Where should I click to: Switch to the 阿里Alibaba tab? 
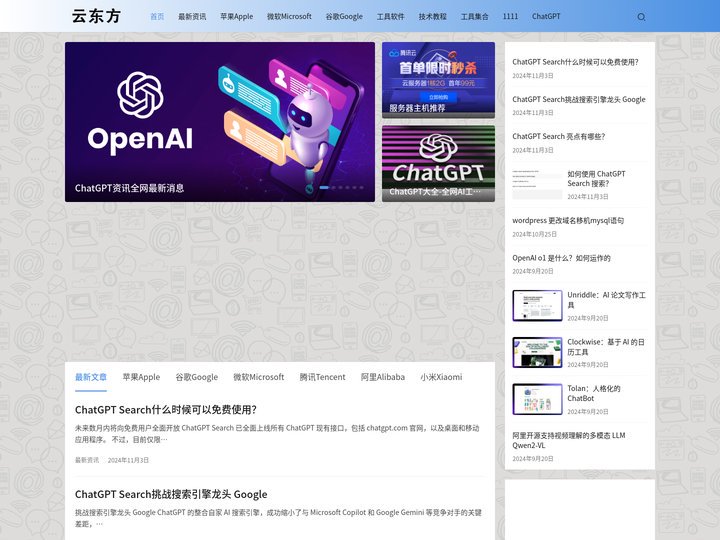point(382,377)
